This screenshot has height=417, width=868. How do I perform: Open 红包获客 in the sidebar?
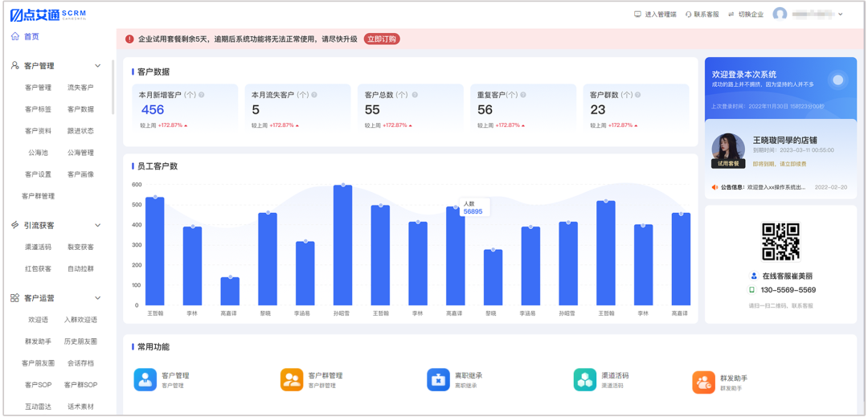pos(39,269)
